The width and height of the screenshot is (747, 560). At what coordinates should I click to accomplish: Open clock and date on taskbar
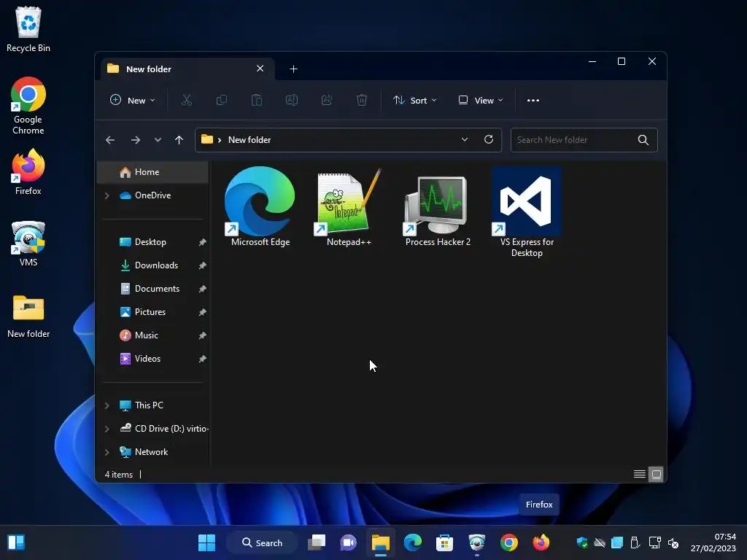[x=713, y=542]
